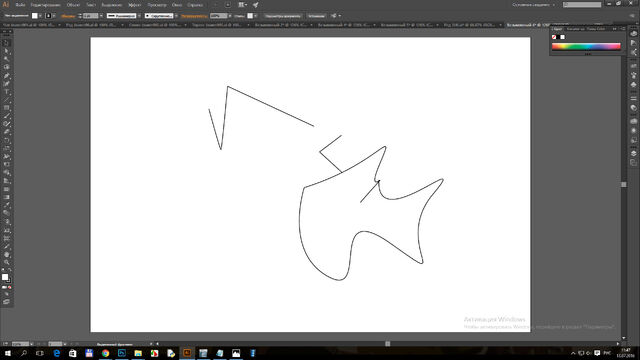Image resolution: width=640 pixels, height=360 pixels.
Task: Select the Lasso tool
Action: pyautogui.click(x=7, y=67)
